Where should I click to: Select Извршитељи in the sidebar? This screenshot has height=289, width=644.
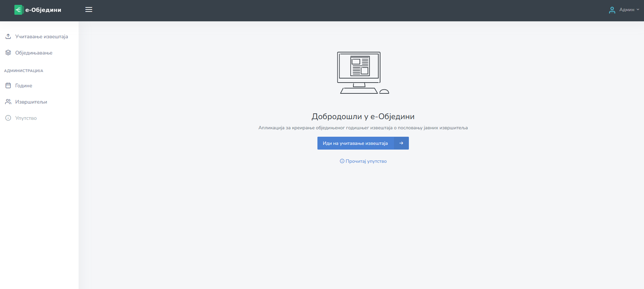pos(31,102)
